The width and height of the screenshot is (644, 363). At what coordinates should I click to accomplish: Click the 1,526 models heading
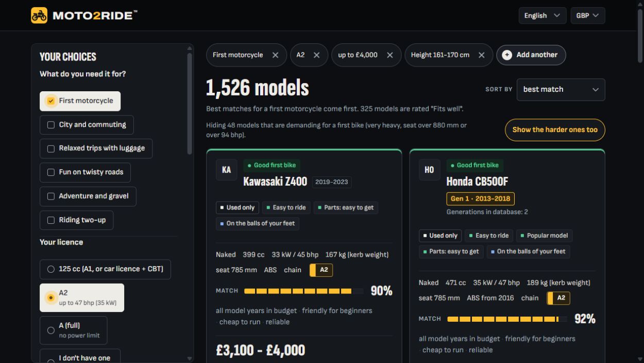258,88
